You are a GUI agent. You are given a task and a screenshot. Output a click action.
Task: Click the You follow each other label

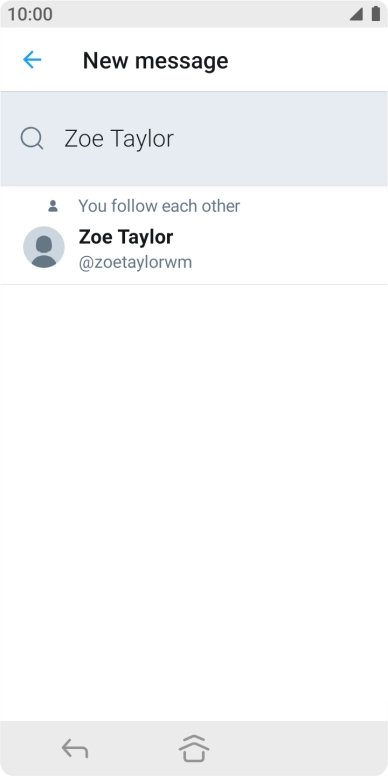coord(159,206)
